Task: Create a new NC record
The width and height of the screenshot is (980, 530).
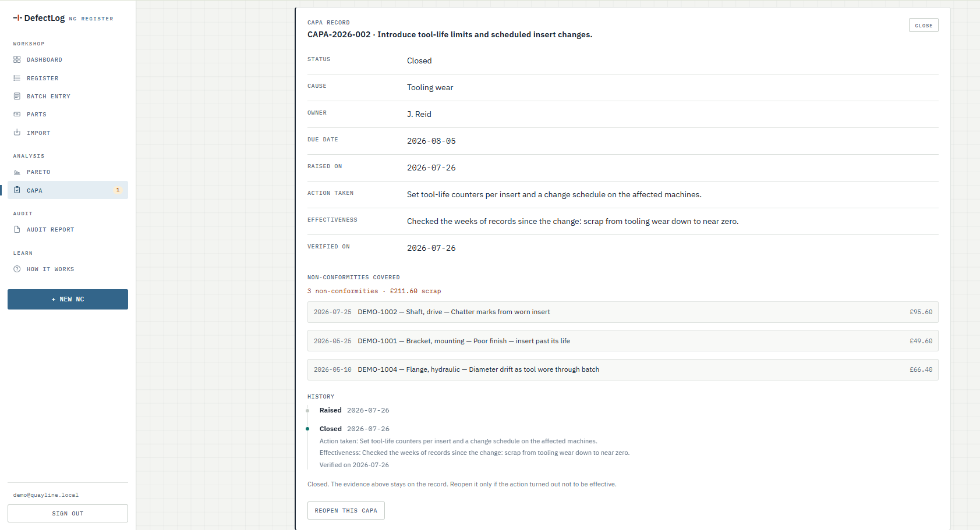Action: coord(68,299)
